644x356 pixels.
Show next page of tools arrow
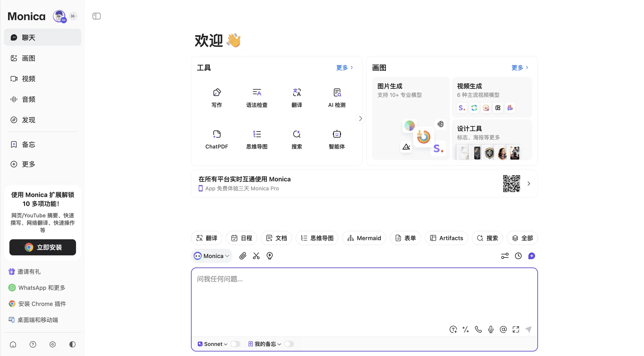[360, 118]
